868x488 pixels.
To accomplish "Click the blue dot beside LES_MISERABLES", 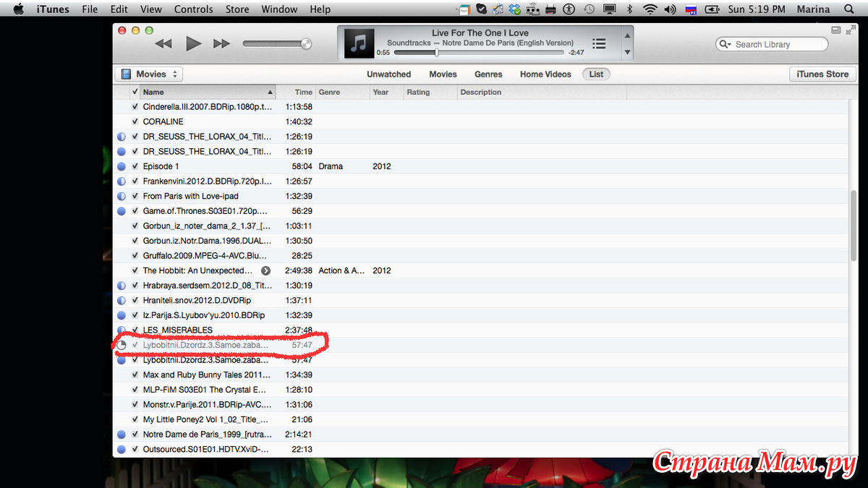I will [x=122, y=330].
